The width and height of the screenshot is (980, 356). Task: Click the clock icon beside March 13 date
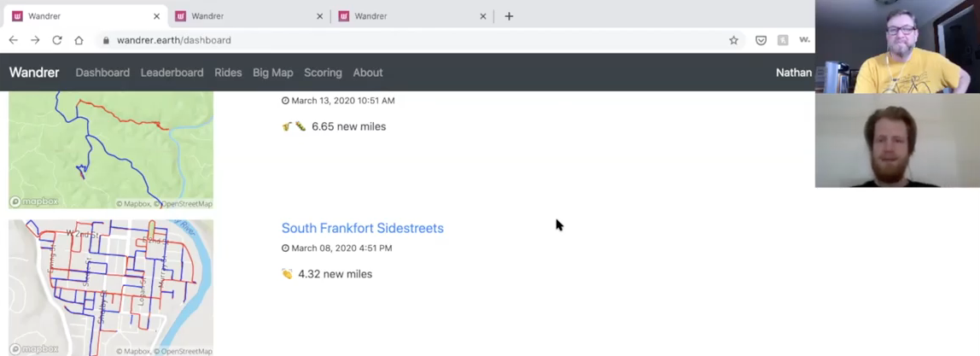[286, 101]
